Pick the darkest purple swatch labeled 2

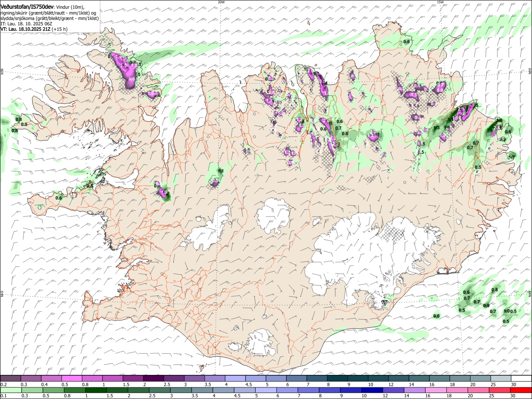click(153, 379)
